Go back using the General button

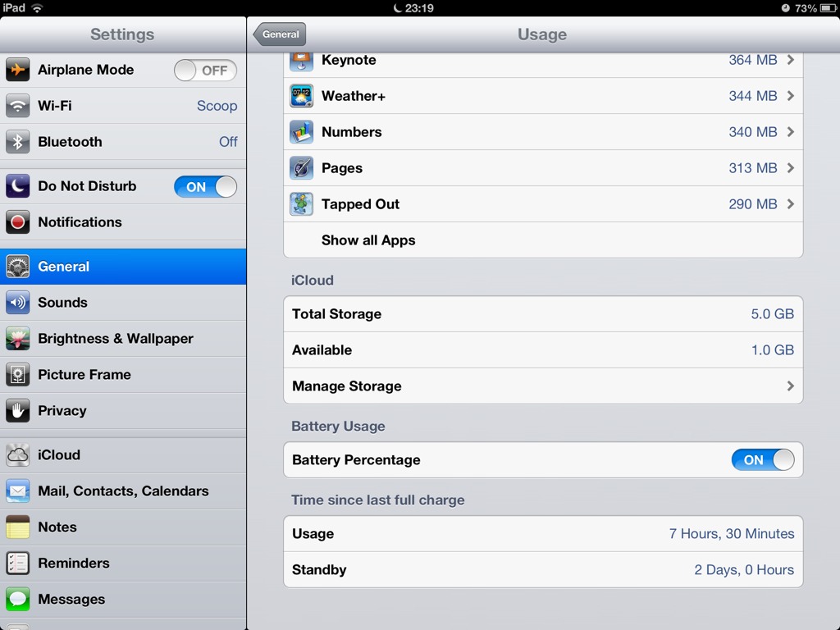coord(280,34)
